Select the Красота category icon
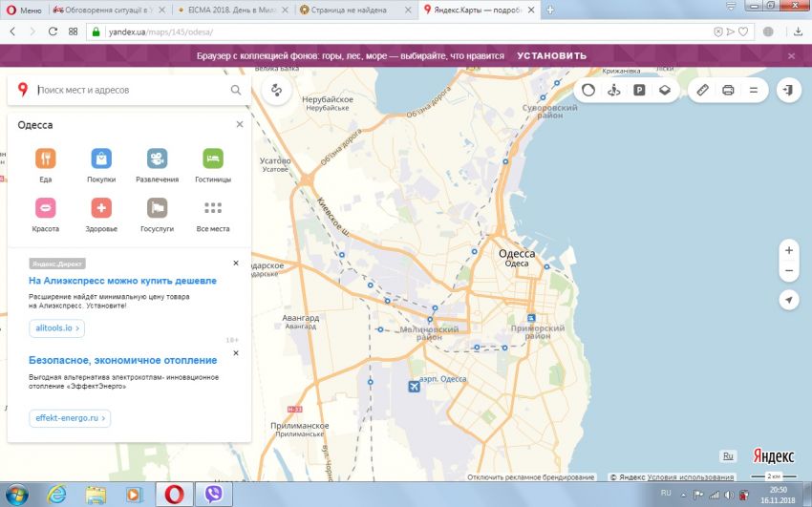812x507 pixels. point(46,208)
